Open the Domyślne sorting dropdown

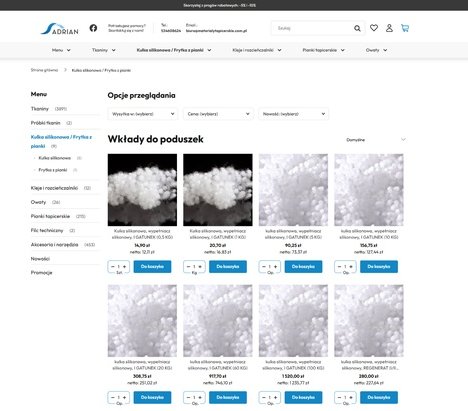point(375,140)
